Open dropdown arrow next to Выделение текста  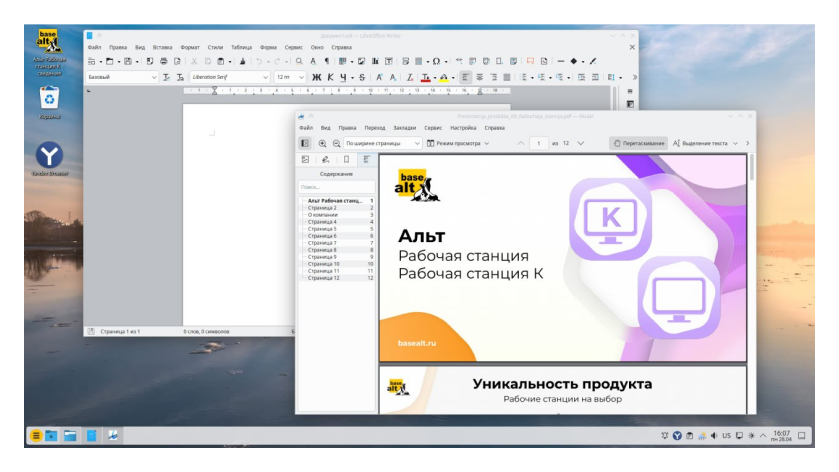pos(735,143)
